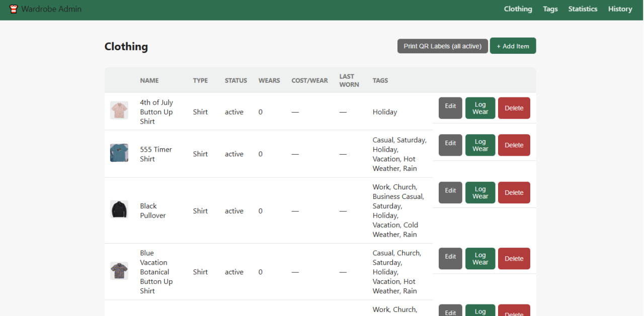Open the Black Pullover thumbnail
This screenshot has height=316, width=644.
119,209
